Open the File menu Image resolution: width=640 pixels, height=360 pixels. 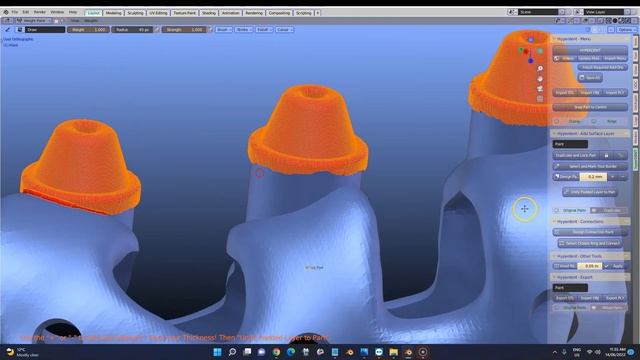[x=15, y=12]
